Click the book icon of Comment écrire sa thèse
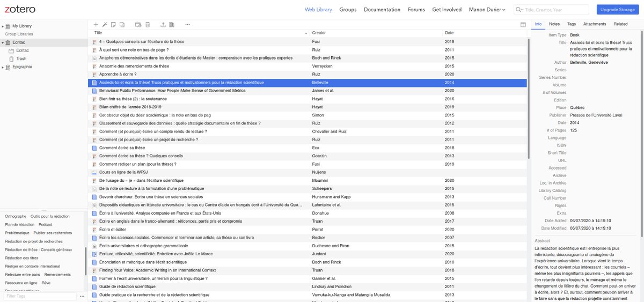Image resolution: width=644 pixels, height=302 pixels. coord(94,148)
